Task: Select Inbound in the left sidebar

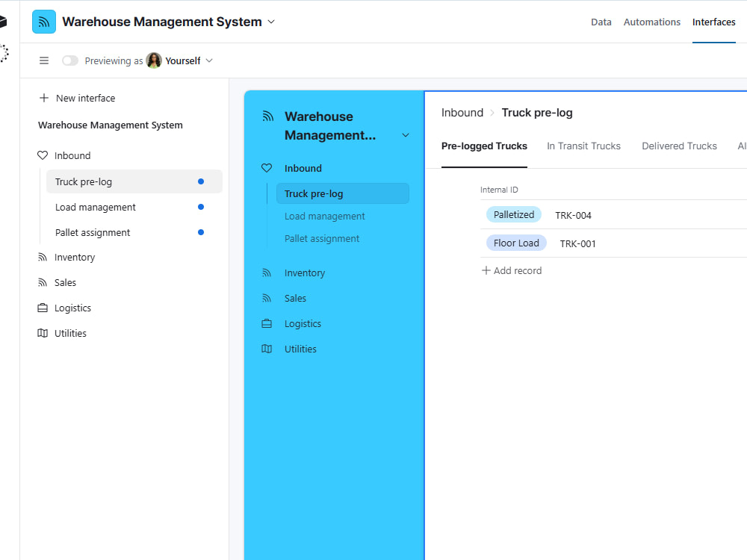Action: coord(72,156)
